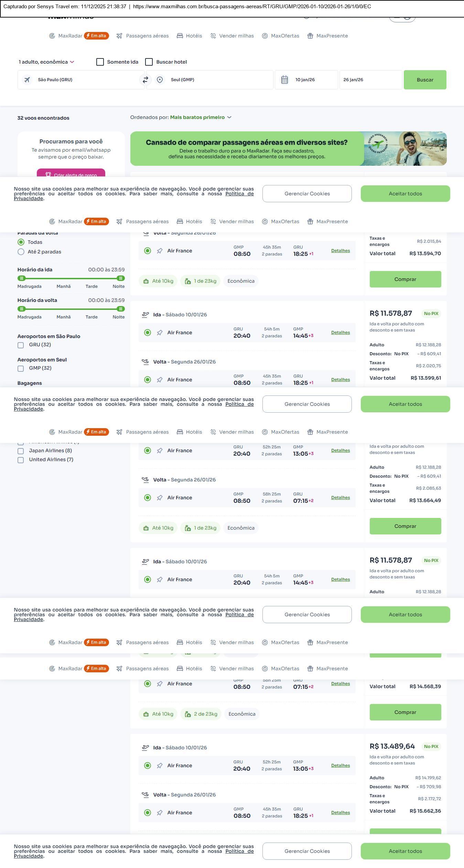This screenshot has width=464, height=868.
Task: Click the MaxPresente gift icon in top navigation
Action: tap(310, 36)
